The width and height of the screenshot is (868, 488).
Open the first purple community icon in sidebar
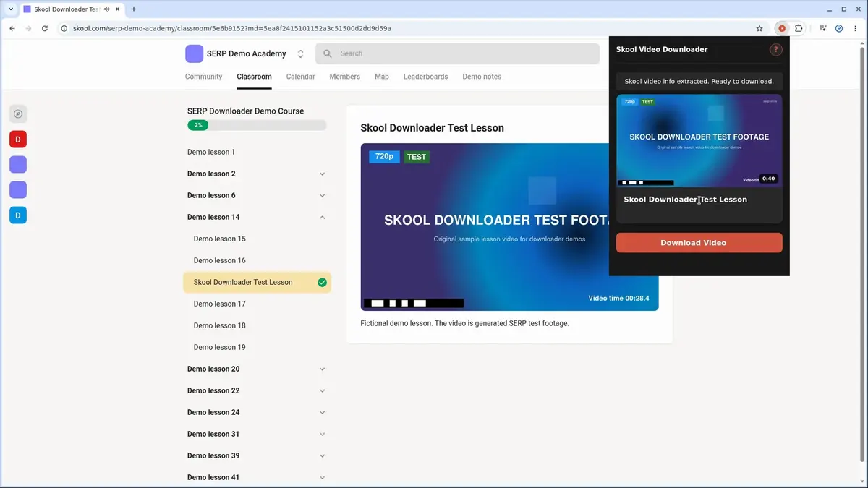point(18,165)
